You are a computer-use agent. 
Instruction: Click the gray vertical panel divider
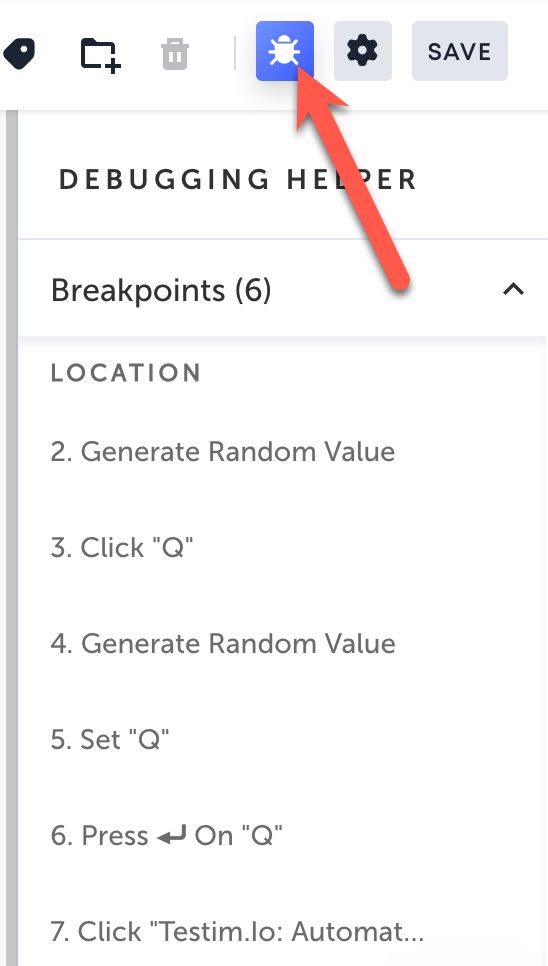pos(12,536)
